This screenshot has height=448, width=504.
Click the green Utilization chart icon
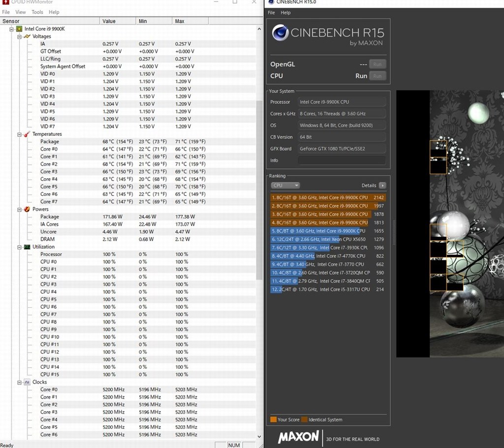[x=26, y=247]
